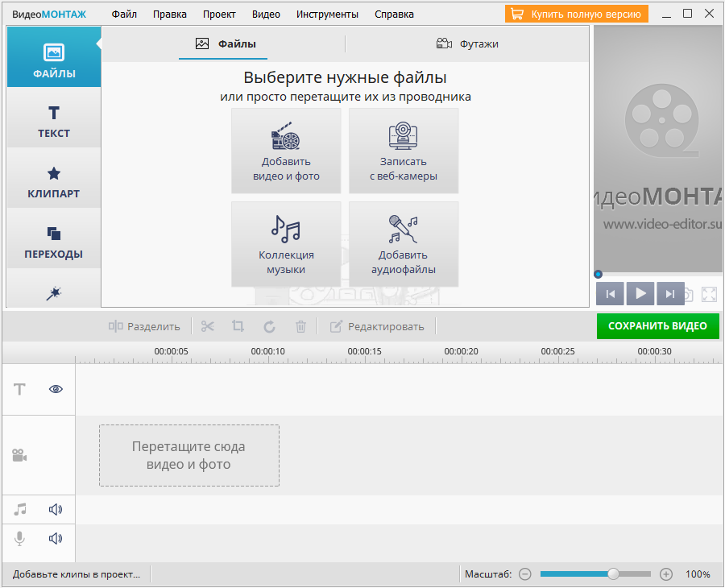Toggle text track visibility eye

56,389
